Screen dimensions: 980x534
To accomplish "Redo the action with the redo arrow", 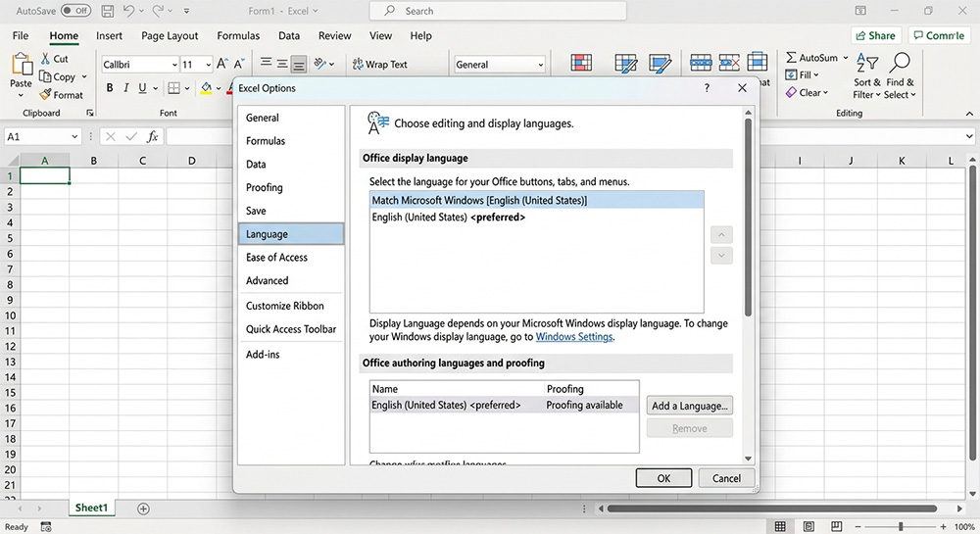I will (x=158, y=11).
